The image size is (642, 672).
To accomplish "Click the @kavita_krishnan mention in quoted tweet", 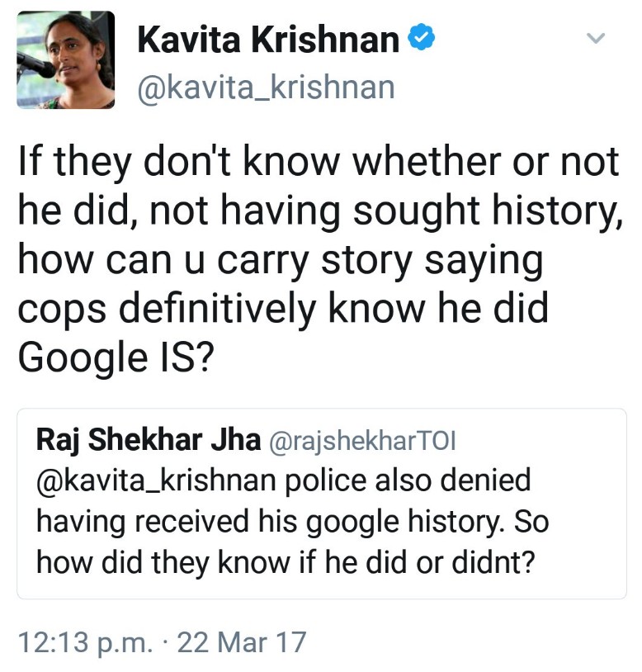I will click(x=156, y=480).
